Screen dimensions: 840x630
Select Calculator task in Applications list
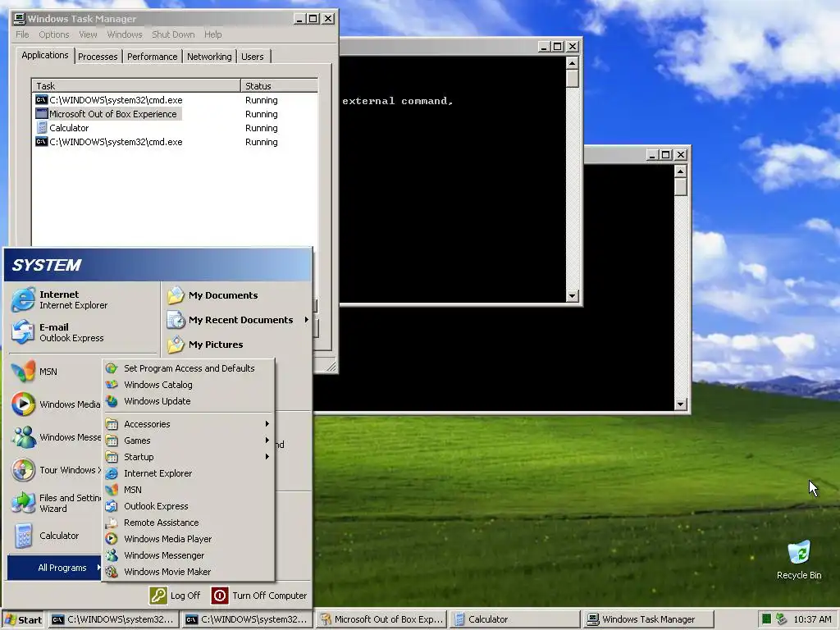175,128
